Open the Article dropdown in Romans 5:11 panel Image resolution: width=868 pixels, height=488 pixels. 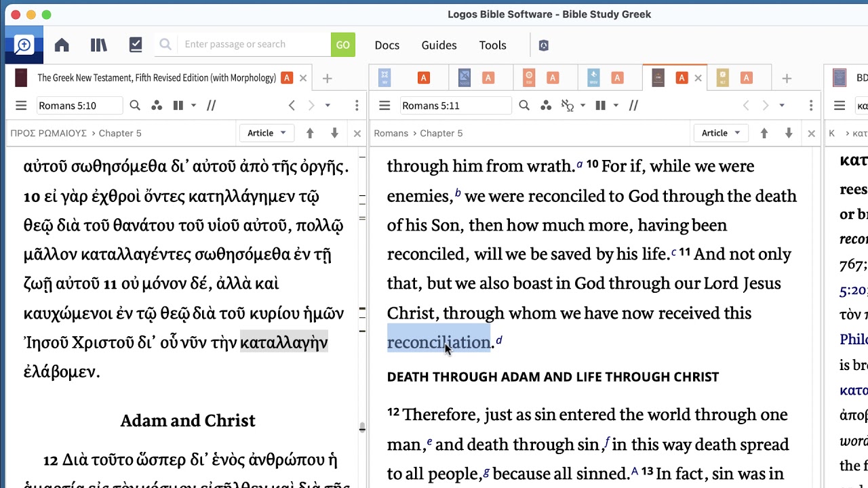point(721,134)
